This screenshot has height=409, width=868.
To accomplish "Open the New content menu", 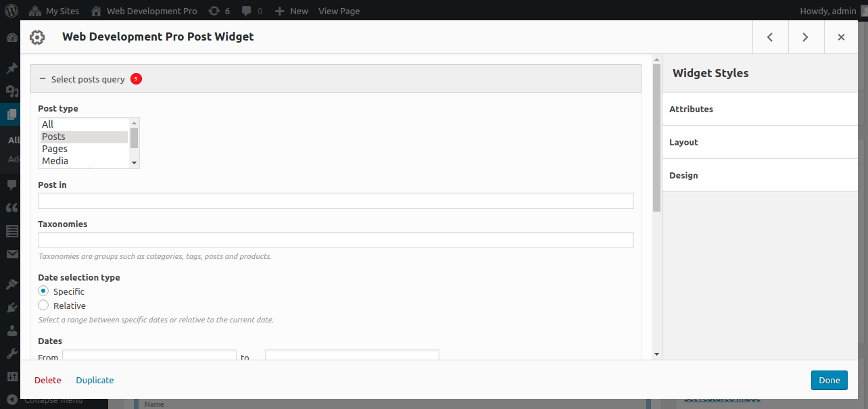I will point(291,11).
